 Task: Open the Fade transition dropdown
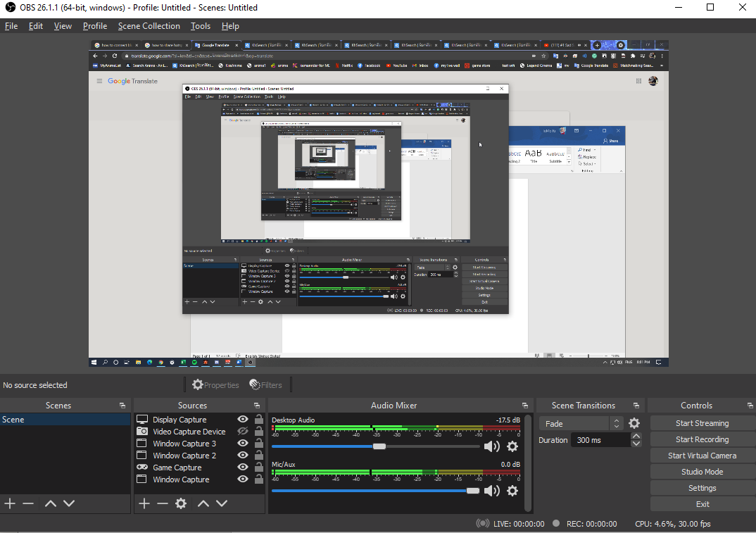[x=581, y=423]
